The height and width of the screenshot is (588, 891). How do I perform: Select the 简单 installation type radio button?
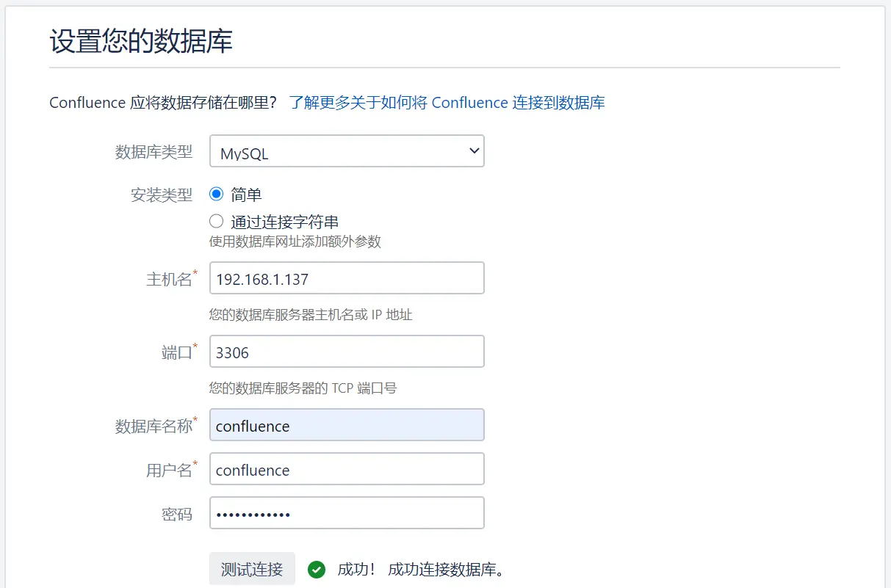216,195
